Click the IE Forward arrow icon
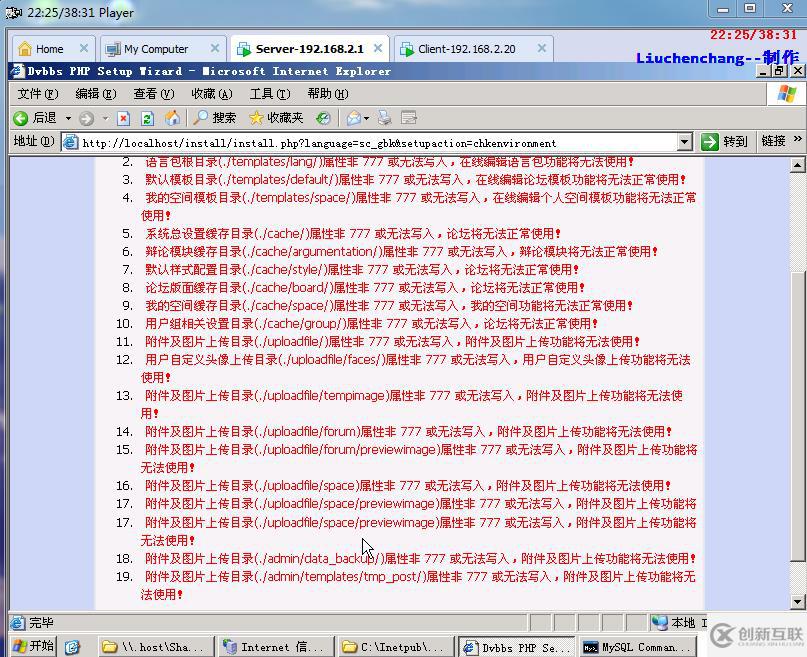This screenshot has width=807, height=657. pyautogui.click(x=86, y=118)
